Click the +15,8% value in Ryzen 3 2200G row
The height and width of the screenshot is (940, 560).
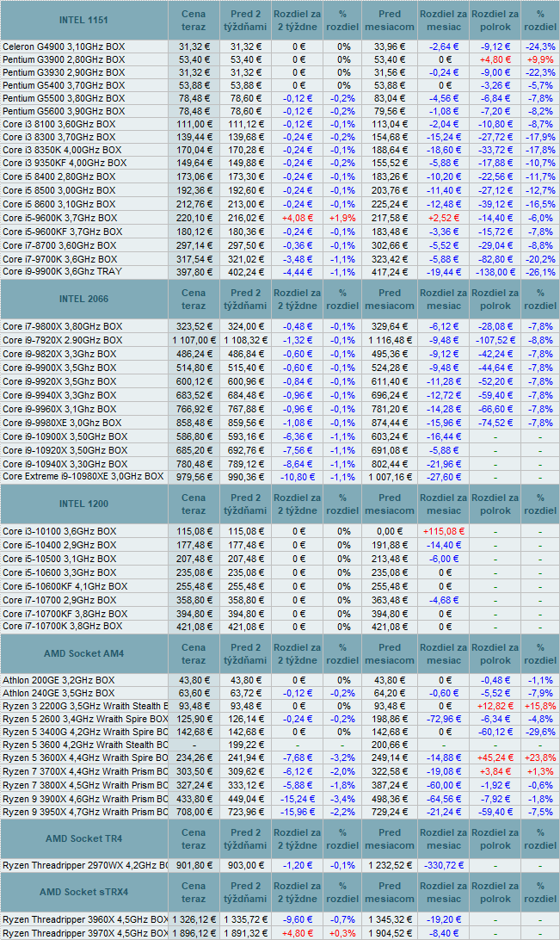click(x=540, y=707)
